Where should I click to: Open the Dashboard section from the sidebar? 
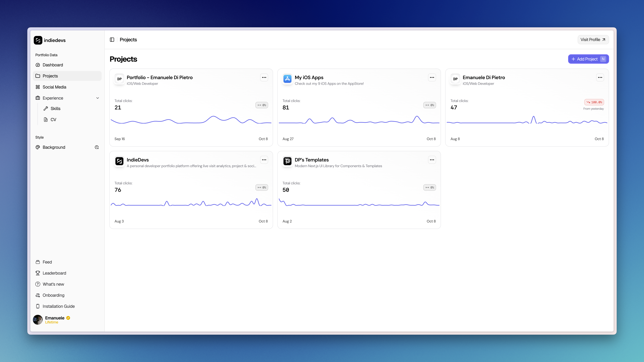click(53, 65)
